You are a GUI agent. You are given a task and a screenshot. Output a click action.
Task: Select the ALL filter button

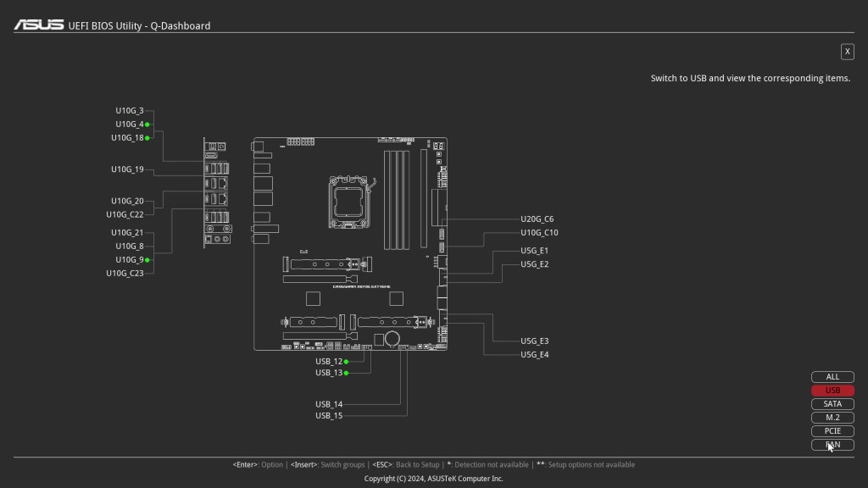[x=832, y=377]
